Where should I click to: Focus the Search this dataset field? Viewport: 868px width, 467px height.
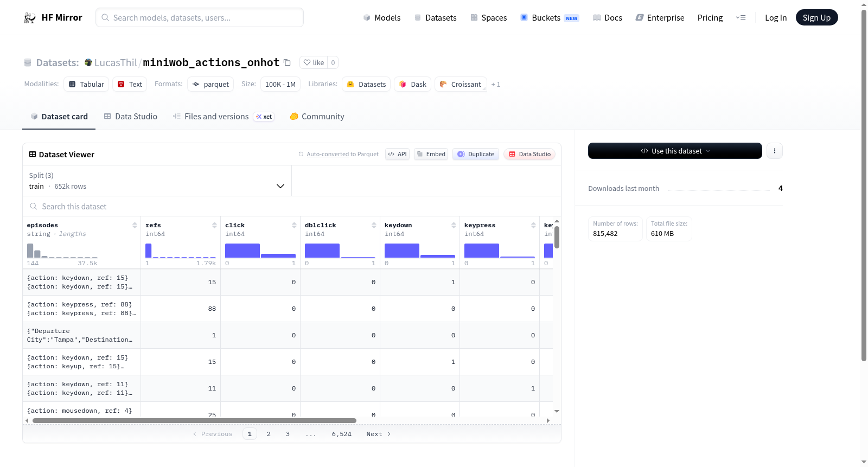(x=292, y=207)
